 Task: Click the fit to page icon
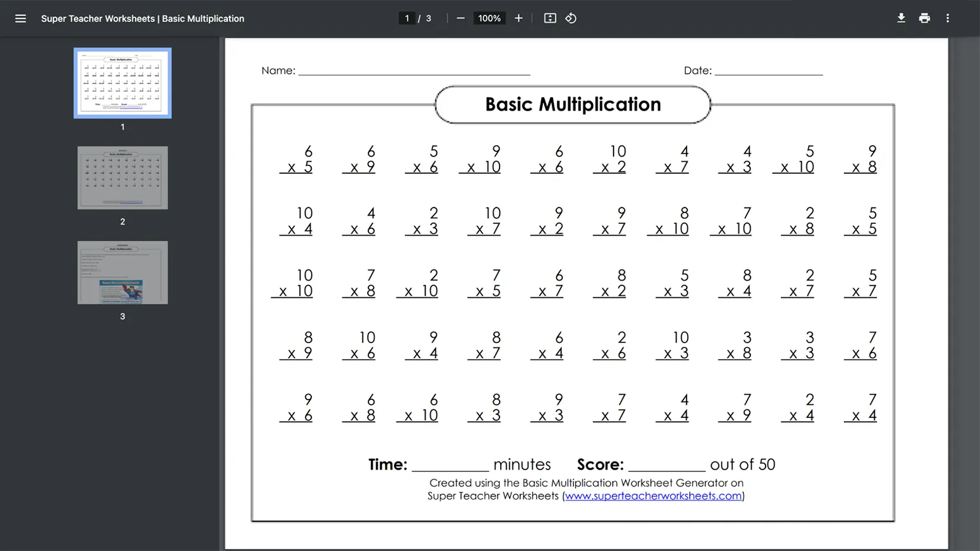pyautogui.click(x=550, y=18)
